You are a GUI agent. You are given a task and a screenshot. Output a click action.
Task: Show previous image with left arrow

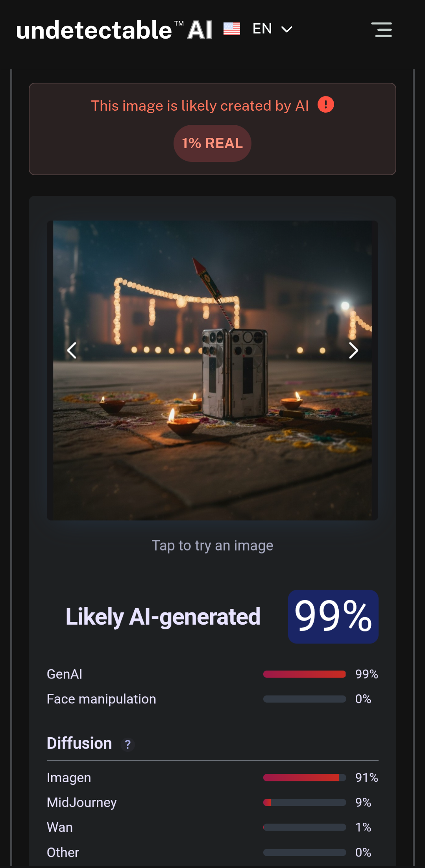coord(72,351)
